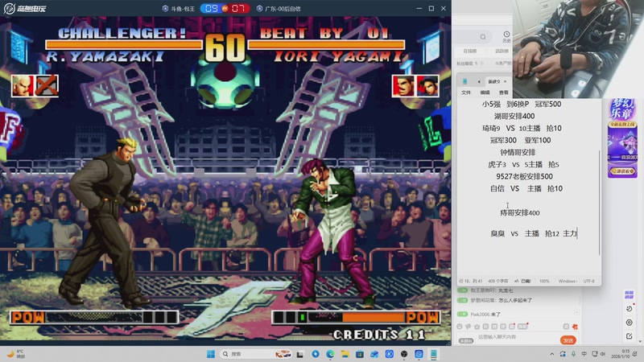The image size is (644, 362).
Task: Click the sync tray icon
Action: [563, 354]
